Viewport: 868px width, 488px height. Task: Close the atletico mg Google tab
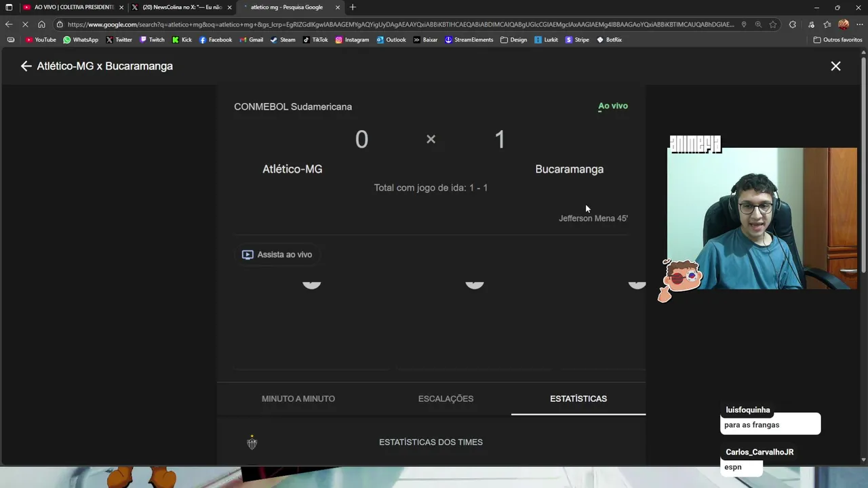pyautogui.click(x=338, y=7)
